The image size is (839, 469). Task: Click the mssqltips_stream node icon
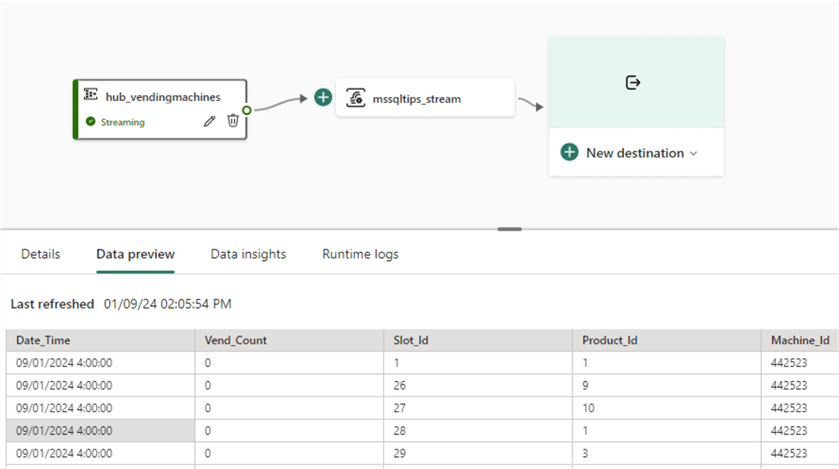(x=355, y=98)
